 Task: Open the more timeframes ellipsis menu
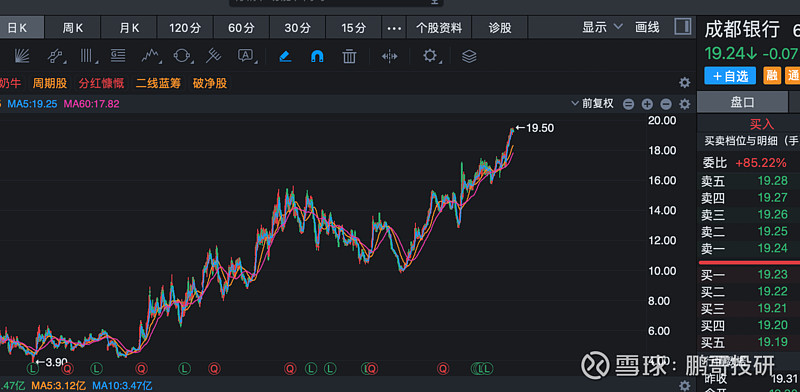tap(394, 28)
